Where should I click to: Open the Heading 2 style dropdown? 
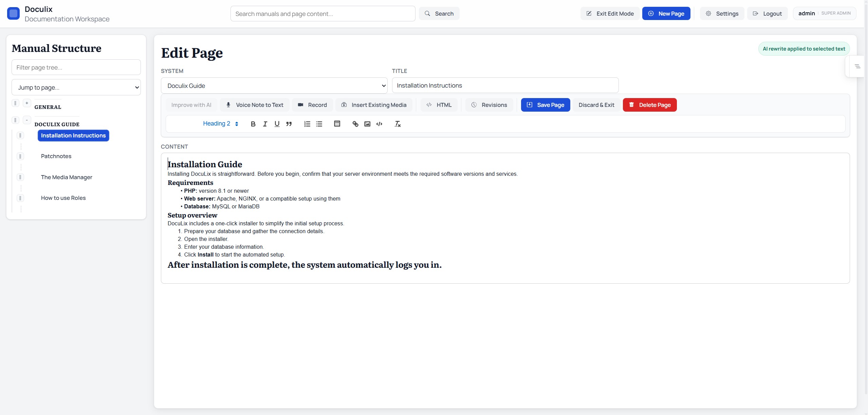tap(220, 124)
